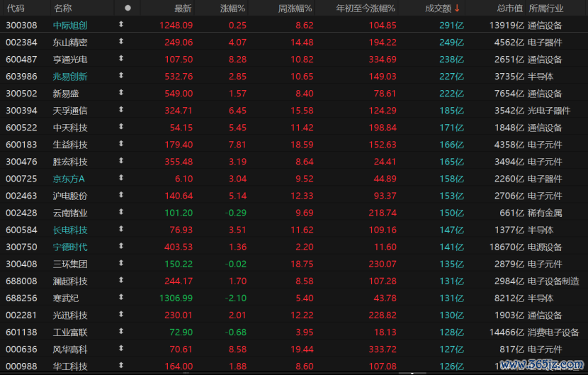This screenshot has width=588, height=375.
Task: Click the red sort arrow beside 成交额
Action: (x=457, y=9)
